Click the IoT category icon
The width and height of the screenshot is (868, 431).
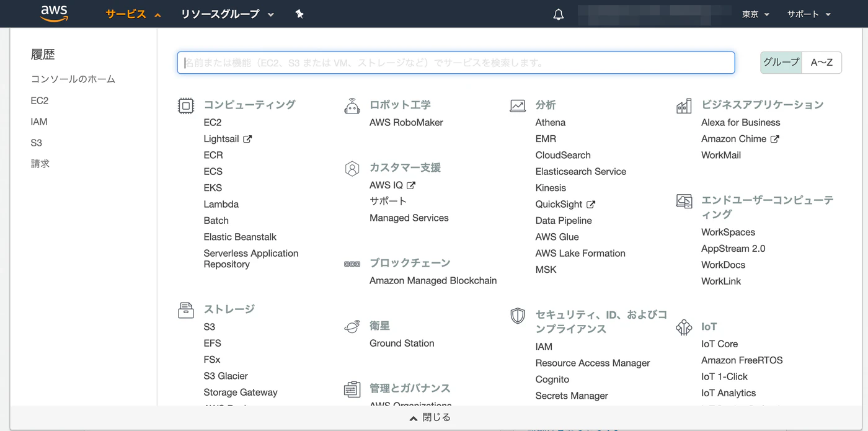684,327
